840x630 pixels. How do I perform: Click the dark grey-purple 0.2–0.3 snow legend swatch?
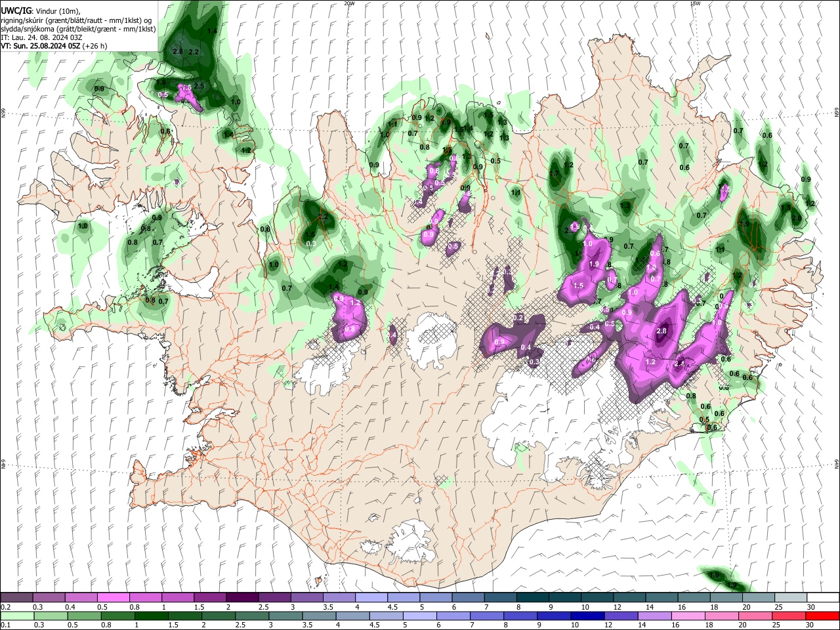click(17, 597)
